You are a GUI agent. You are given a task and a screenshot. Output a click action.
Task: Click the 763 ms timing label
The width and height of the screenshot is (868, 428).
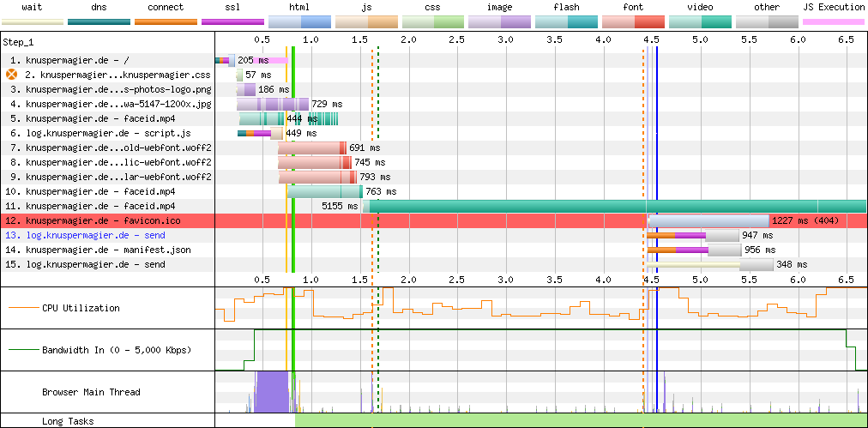tap(381, 191)
